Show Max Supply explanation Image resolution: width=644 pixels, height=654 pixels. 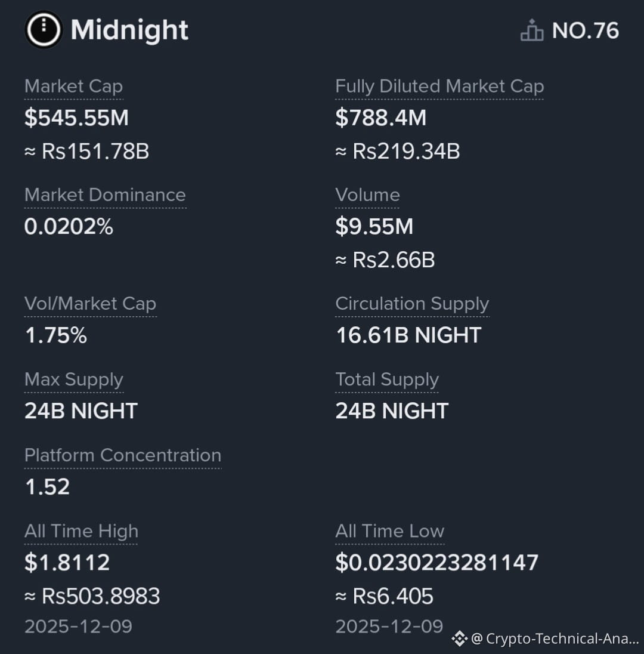pos(74,380)
